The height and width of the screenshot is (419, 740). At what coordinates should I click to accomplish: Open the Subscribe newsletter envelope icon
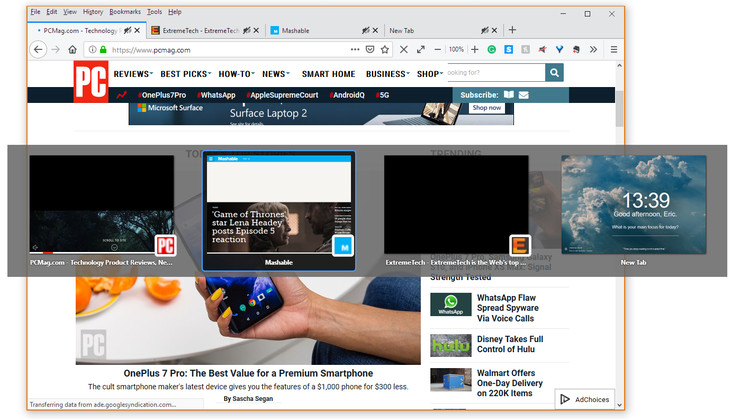(x=523, y=95)
